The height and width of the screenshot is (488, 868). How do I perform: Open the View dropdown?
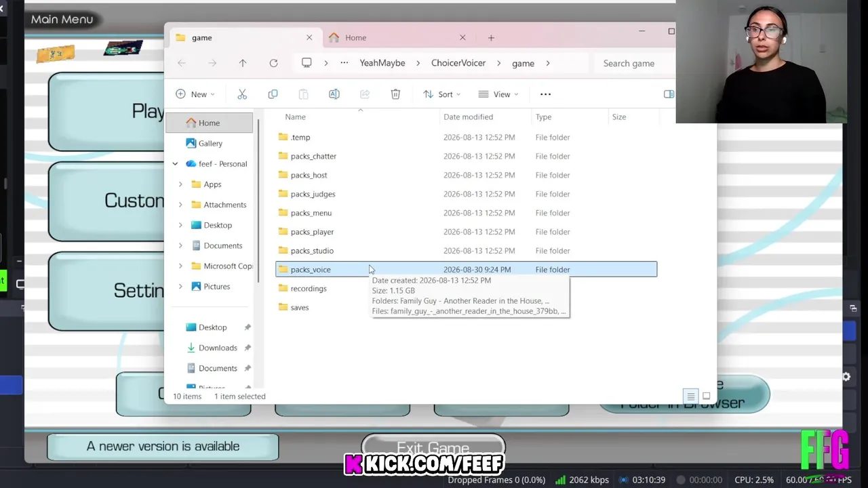click(498, 94)
